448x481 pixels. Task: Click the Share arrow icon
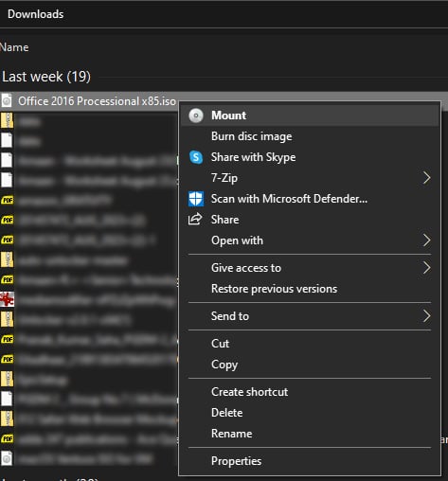[195, 219]
